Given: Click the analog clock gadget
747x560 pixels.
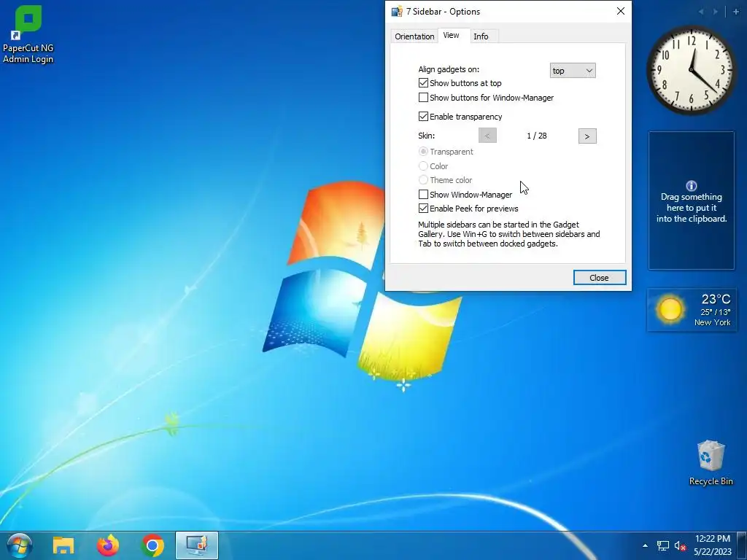Looking at the screenshot, I should (692, 71).
